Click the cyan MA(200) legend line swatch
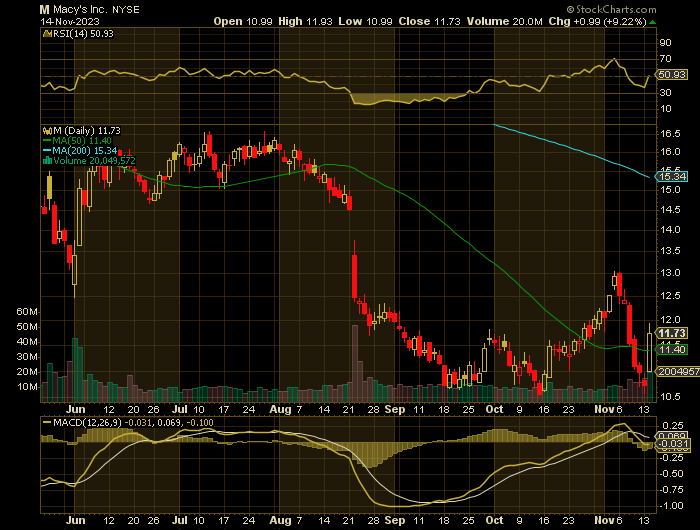This screenshot has height=530, width=700. [x=47, y=151]
